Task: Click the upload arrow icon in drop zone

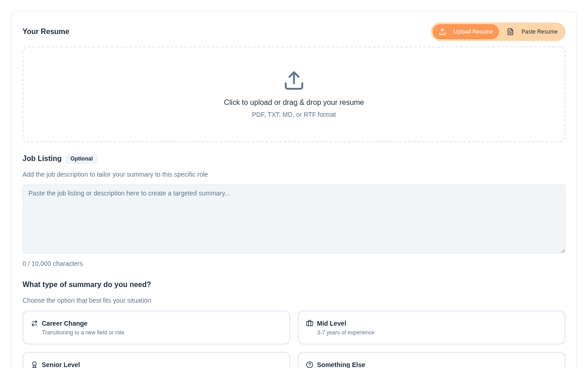Action: (x=294, y=80)
